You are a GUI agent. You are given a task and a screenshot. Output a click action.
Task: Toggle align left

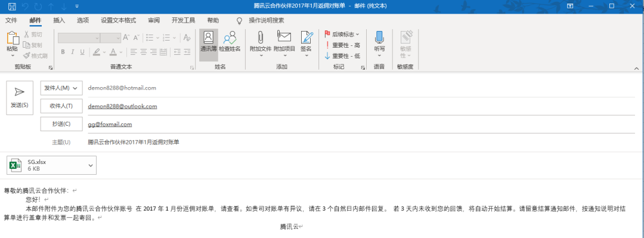[134, 52]
